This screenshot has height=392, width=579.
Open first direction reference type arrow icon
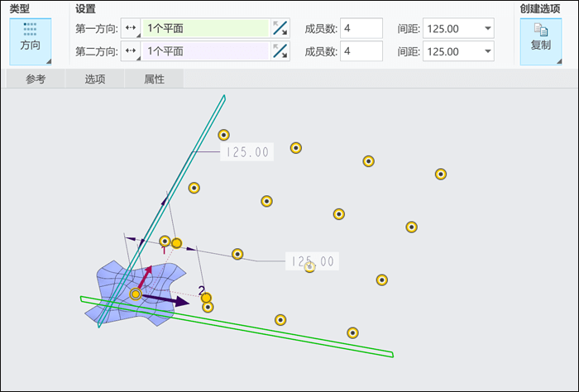coord(131,28)
